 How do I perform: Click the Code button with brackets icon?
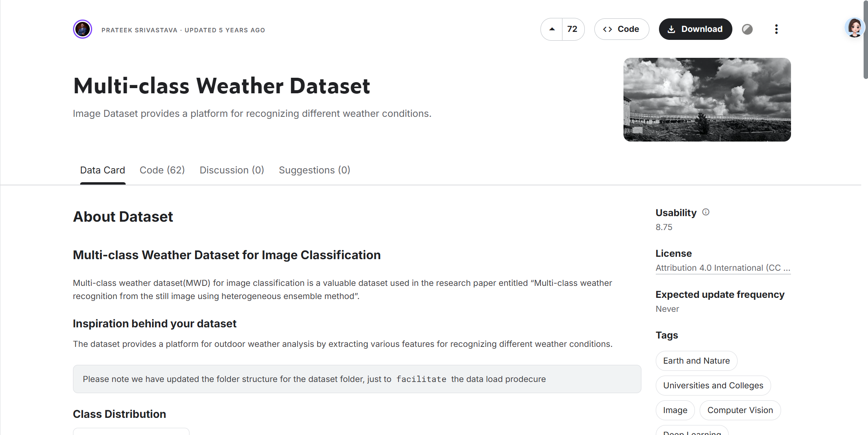point(621,29)
